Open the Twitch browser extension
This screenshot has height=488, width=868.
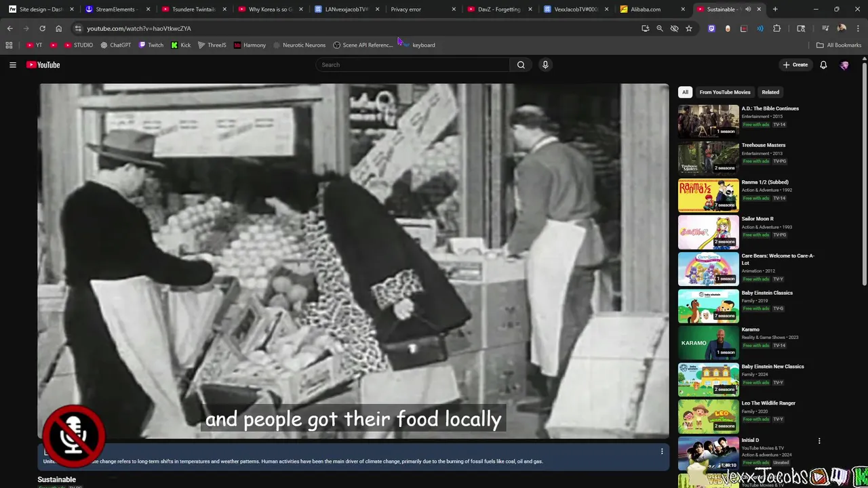pyautogui.click(x=711, y=28)
